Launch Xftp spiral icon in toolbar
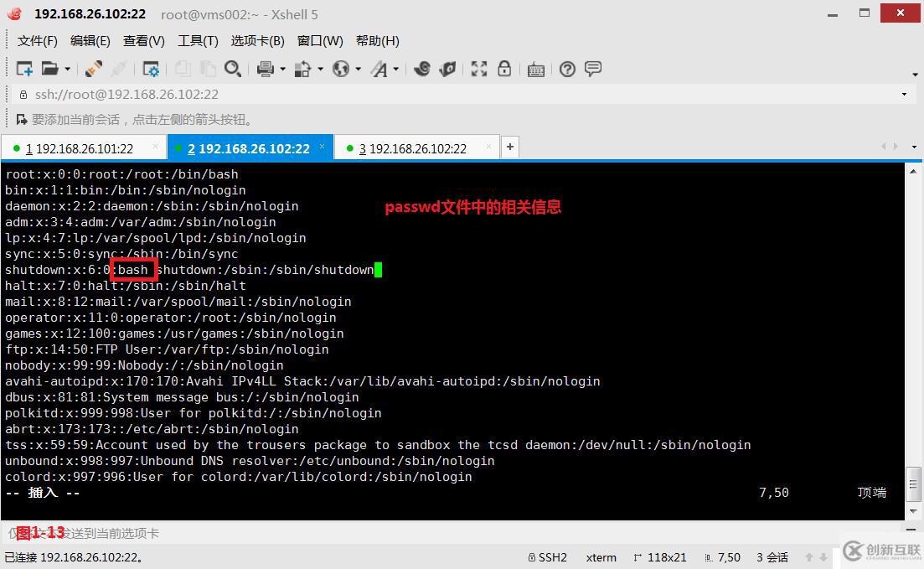 [422, 69]
